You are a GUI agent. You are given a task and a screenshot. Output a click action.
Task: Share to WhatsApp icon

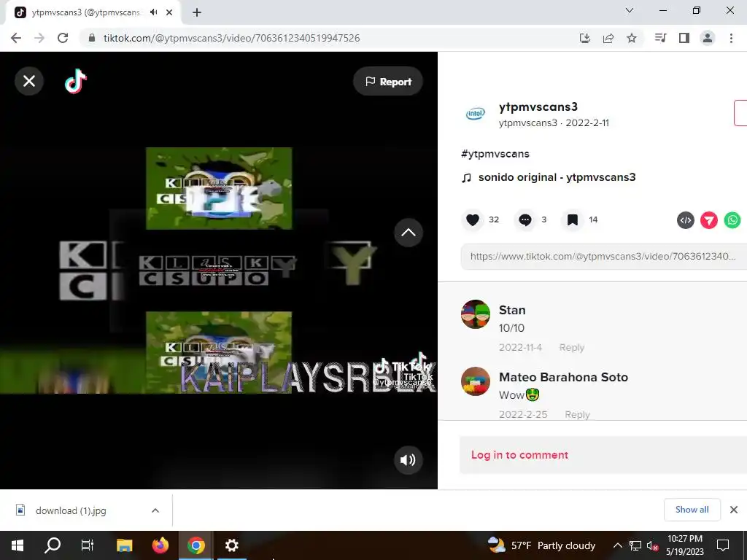click(732, 219)
